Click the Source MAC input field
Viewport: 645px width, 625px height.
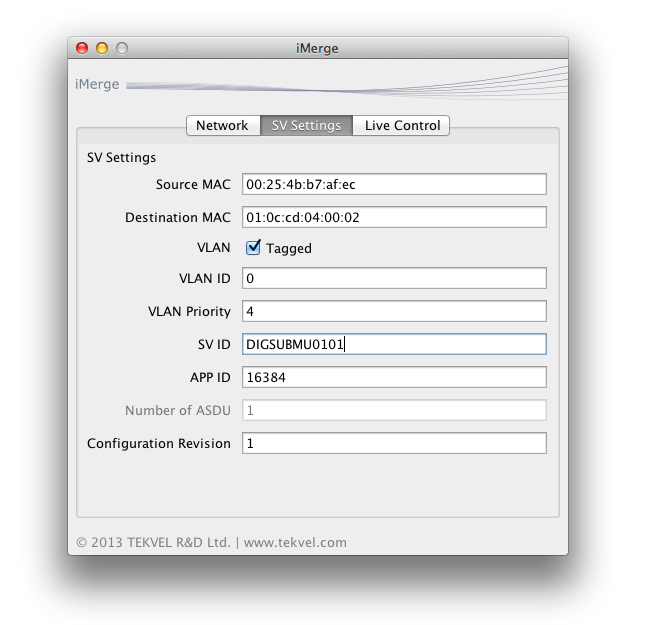394,184
